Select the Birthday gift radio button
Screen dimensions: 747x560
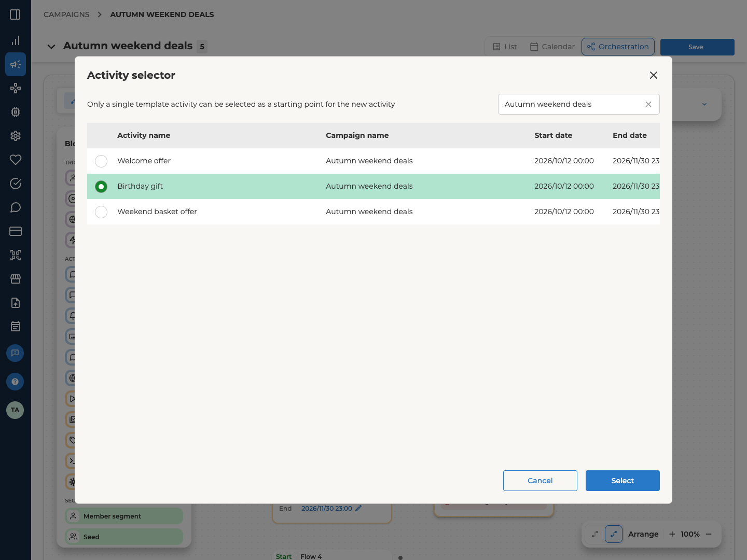click(x=101, y=187)
